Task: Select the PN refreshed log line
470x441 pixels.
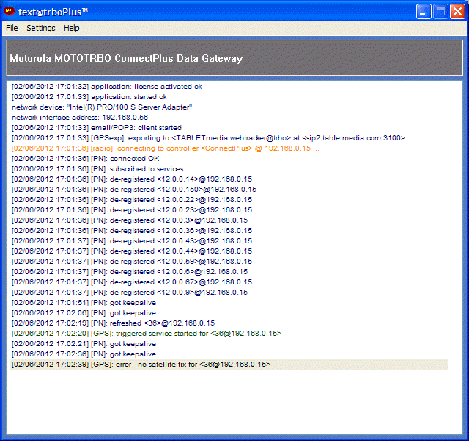Action: click(113, 323)
